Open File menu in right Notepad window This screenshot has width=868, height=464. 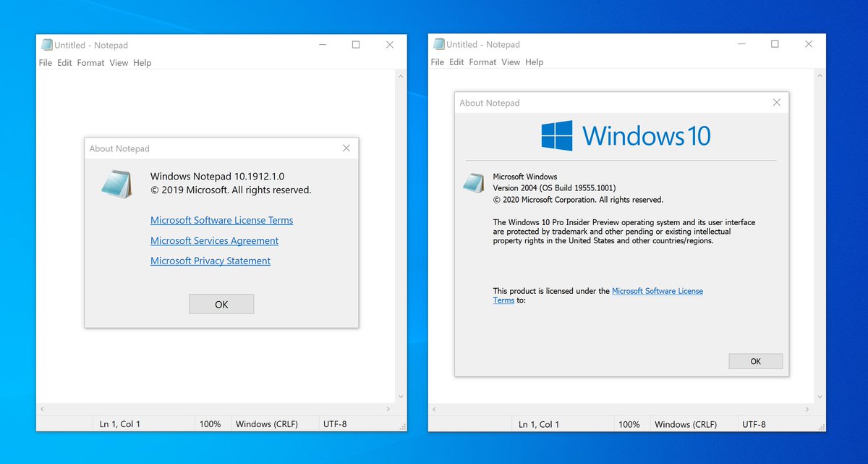[x=438, y=62]
